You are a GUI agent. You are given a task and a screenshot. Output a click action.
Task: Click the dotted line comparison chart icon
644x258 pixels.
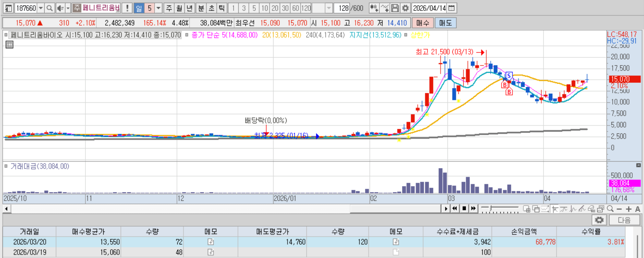tap(545, 209)
